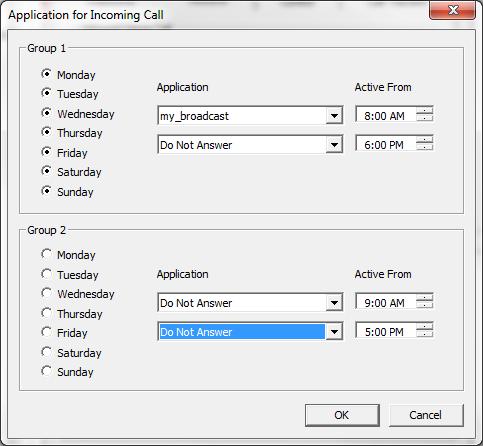Screen dimensions: 483x446
Task: Confirm settings with the OK button
Action: pos(342,415)
